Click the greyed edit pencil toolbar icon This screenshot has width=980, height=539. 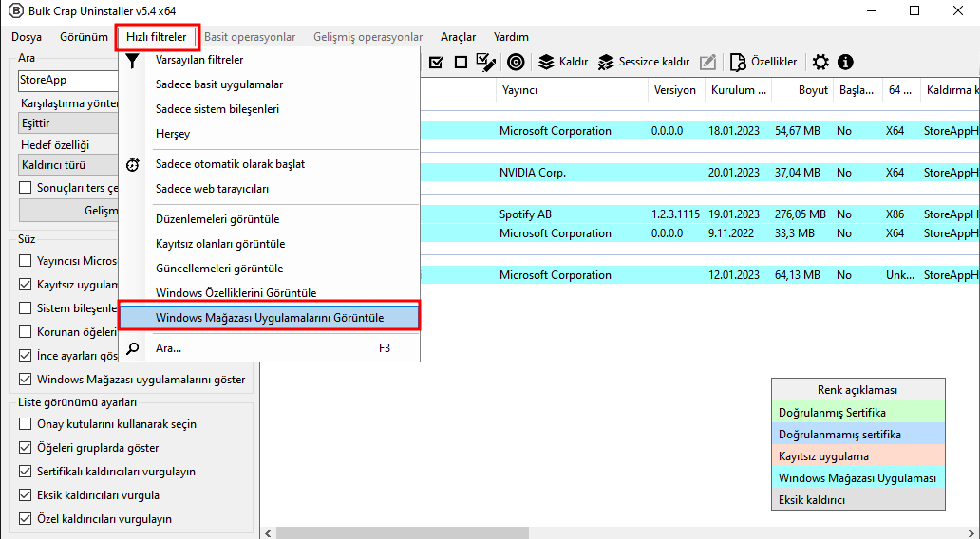pyautogui.click(x=707, y=62)
